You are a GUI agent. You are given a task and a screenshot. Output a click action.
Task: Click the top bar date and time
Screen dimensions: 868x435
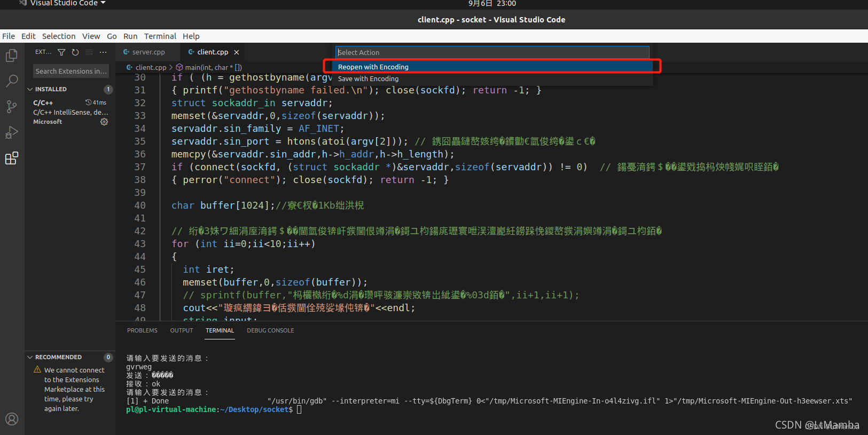(492, 3)
